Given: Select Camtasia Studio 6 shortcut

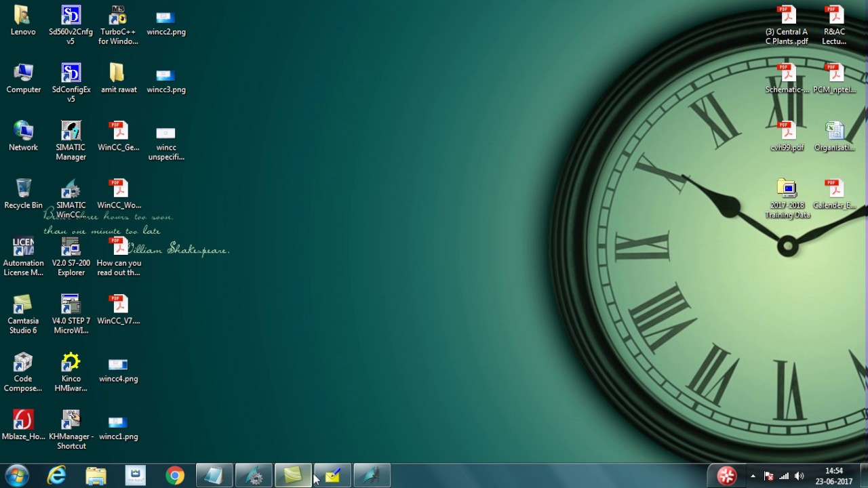Looking at the screenshot, I should [23, 314].
